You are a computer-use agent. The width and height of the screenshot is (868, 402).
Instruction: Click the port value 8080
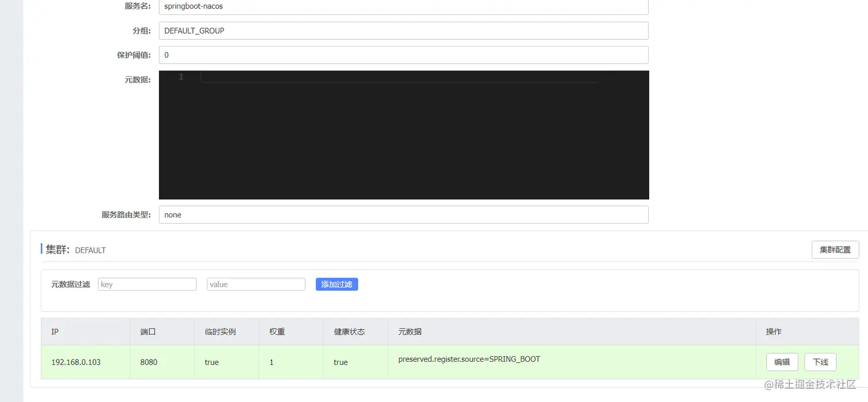(148, 362)
